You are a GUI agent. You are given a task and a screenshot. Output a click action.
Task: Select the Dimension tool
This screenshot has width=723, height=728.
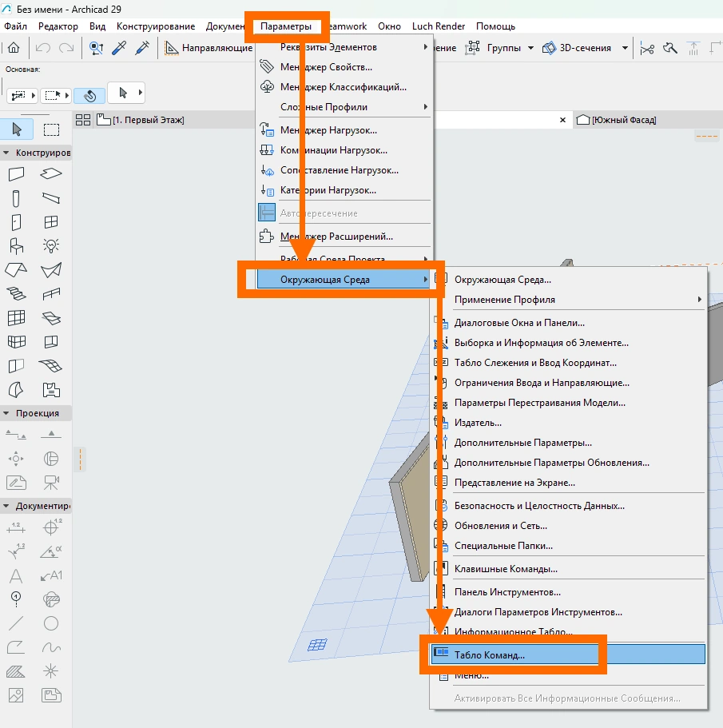(16, 527)
